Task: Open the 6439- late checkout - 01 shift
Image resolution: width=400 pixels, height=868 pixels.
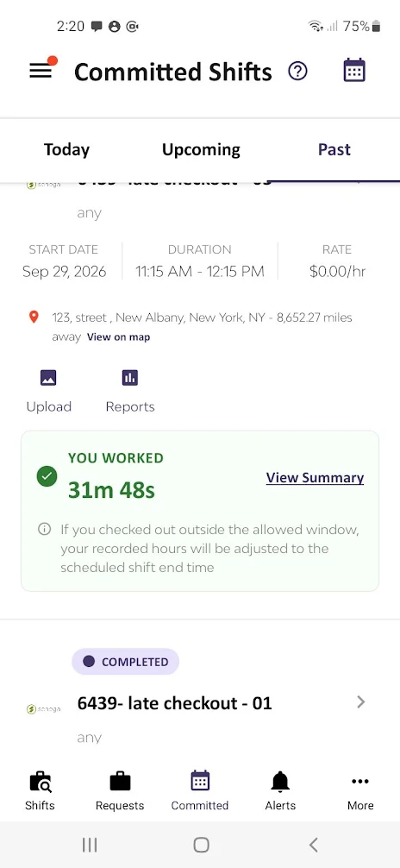Action: point(174,703)
